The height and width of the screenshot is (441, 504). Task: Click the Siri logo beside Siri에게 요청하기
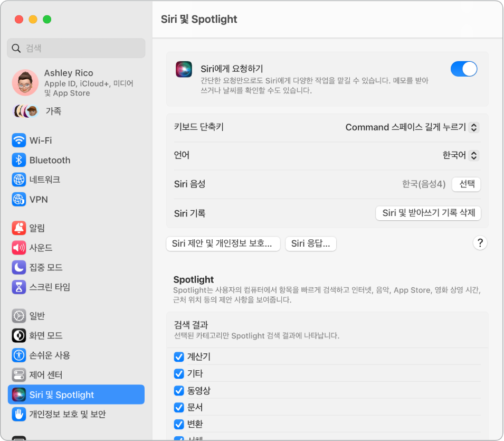point(184,69)
